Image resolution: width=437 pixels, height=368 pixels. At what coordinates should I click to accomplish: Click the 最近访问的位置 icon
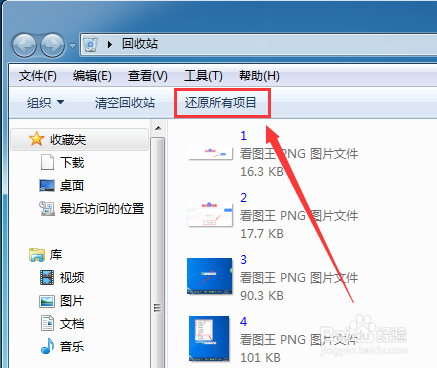pos(47,208)
